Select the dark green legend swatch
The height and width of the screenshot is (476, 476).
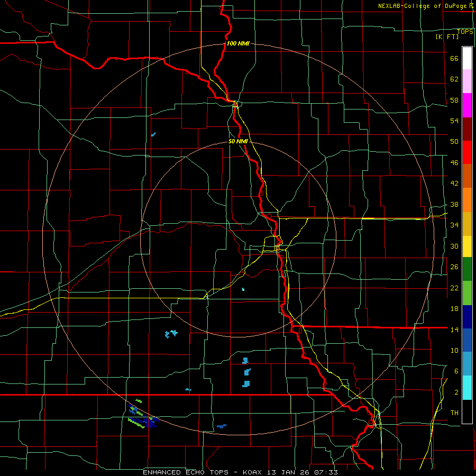coord(467,269)
